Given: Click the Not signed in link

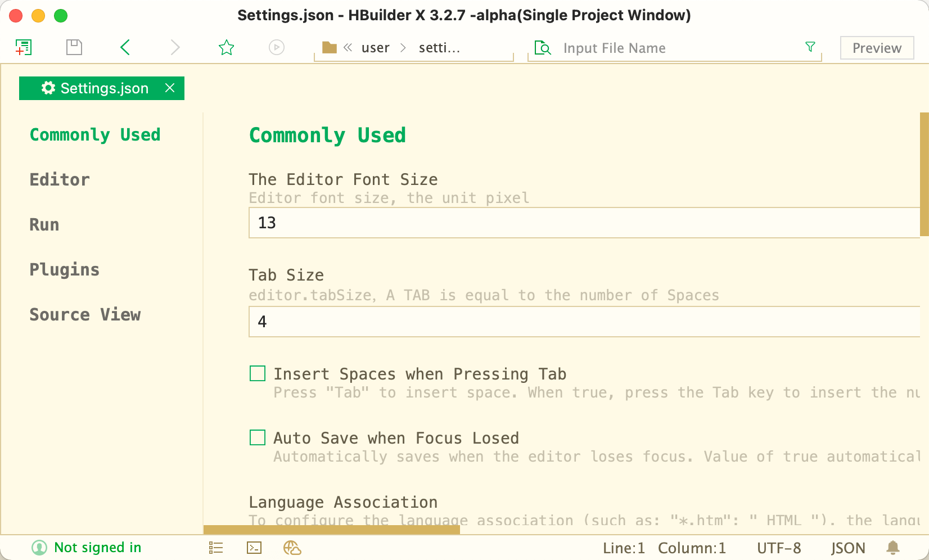Looking at the screenshot, I should [98, 548].
